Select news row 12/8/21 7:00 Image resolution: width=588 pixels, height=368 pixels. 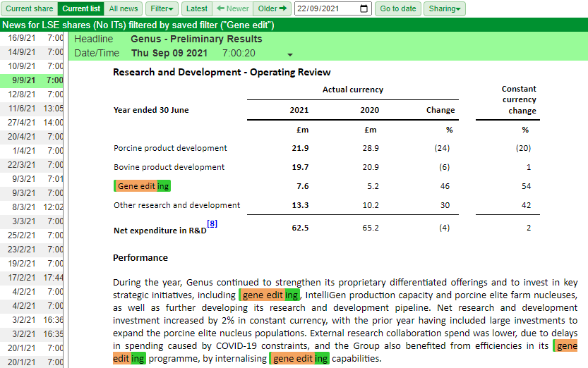pos(32,94)
